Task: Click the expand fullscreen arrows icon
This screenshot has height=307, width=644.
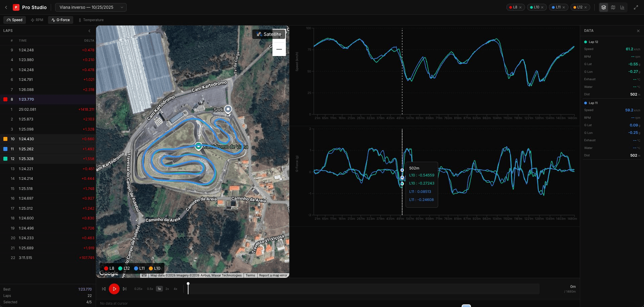Action: 636,7
